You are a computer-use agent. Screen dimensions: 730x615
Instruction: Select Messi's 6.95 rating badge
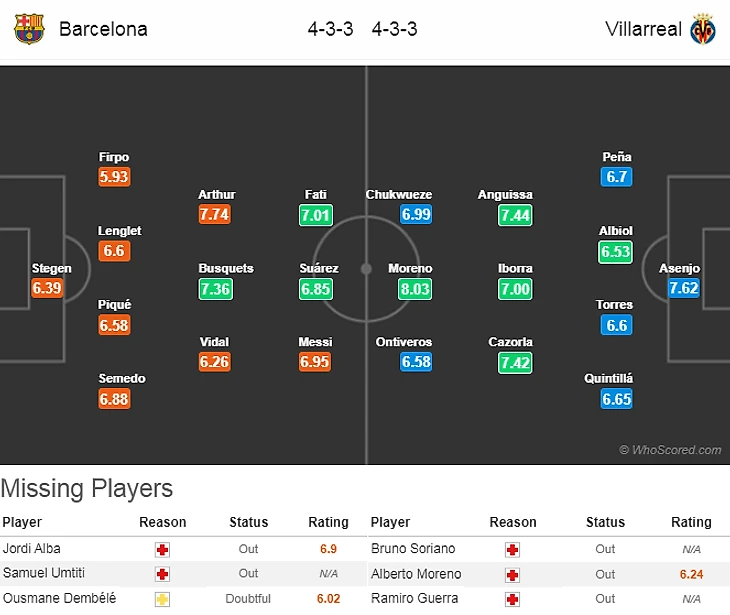(315, 362)
